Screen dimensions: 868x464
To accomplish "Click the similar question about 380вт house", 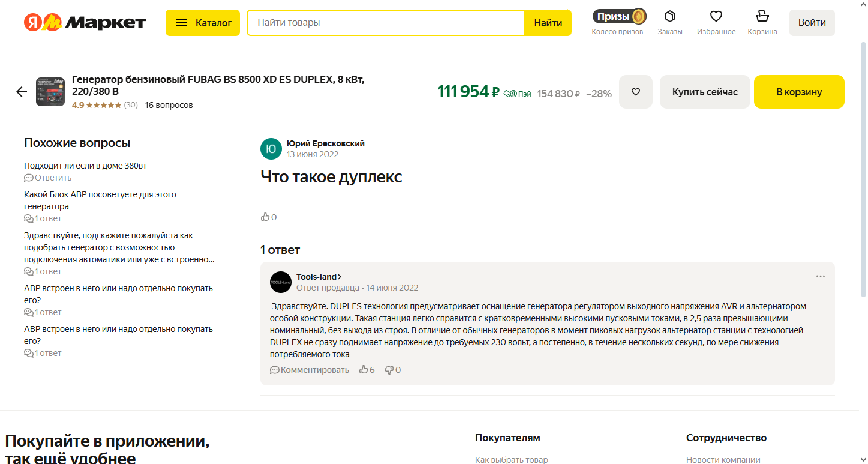I will 85,166.
